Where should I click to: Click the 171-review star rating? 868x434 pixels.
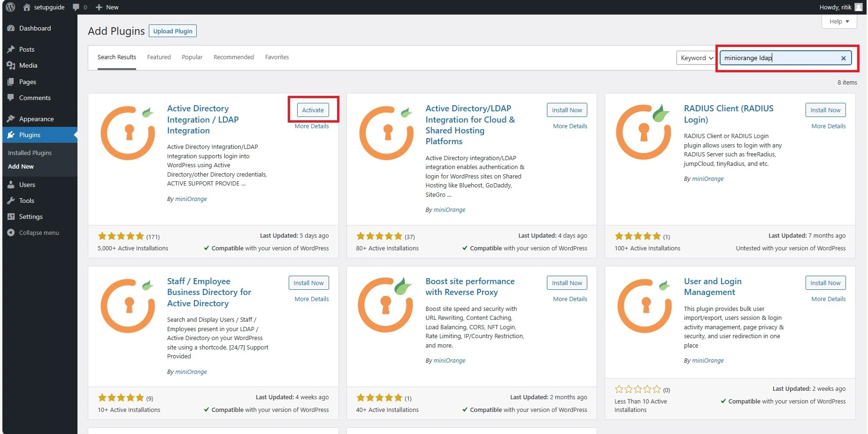click(121, 236)
